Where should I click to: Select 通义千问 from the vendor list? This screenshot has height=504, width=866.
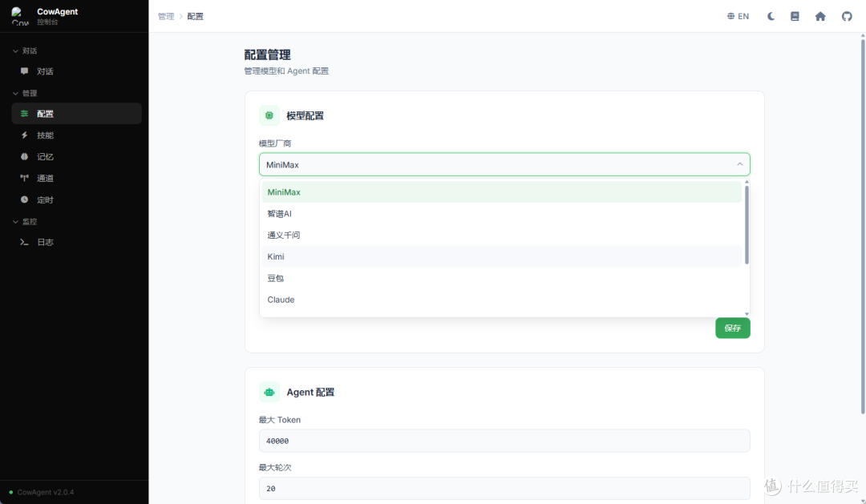pyautogui.click(x=501, y=235)
